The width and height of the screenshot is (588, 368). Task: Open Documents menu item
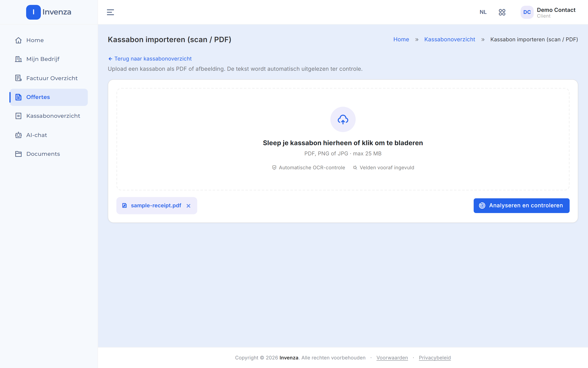[x=49, y=154]
